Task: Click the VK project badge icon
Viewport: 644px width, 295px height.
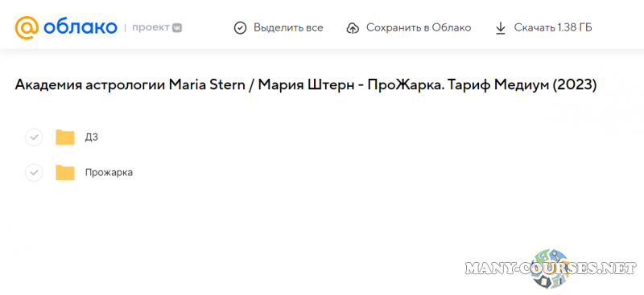Action: coord(177,28)
